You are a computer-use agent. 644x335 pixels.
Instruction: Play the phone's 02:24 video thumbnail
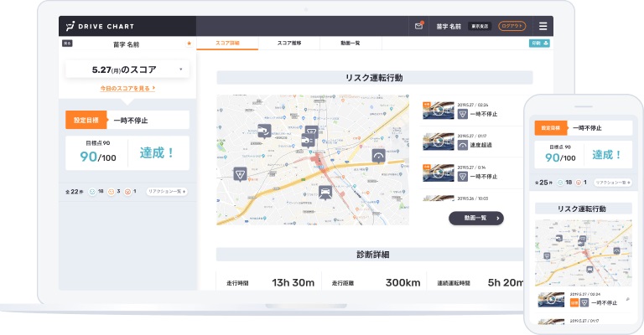point(551,300)
